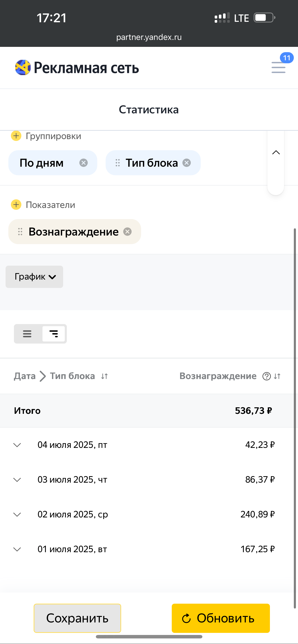
Task: Switch to tree hierarchy table view
Action: click(54, 334)
